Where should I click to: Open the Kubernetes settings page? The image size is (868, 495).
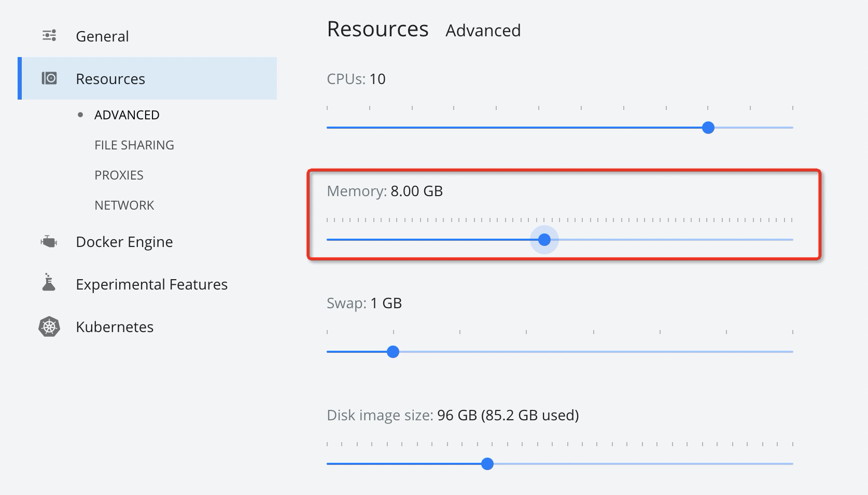coord(115,327)
